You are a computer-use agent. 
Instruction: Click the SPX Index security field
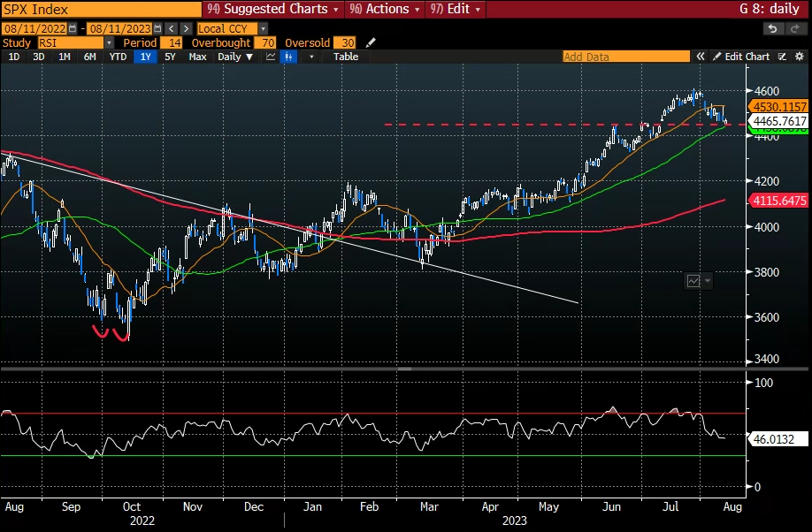(102, 9)
